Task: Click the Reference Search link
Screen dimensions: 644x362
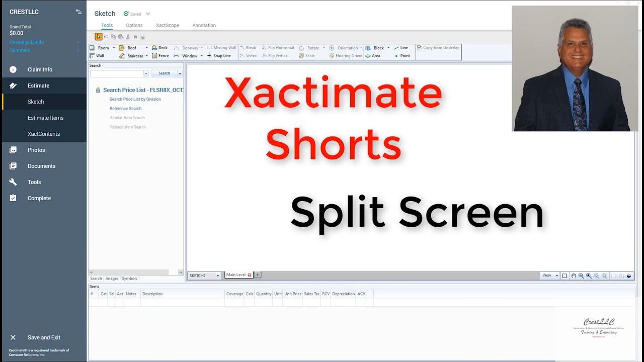Action: tap(125, 109)
